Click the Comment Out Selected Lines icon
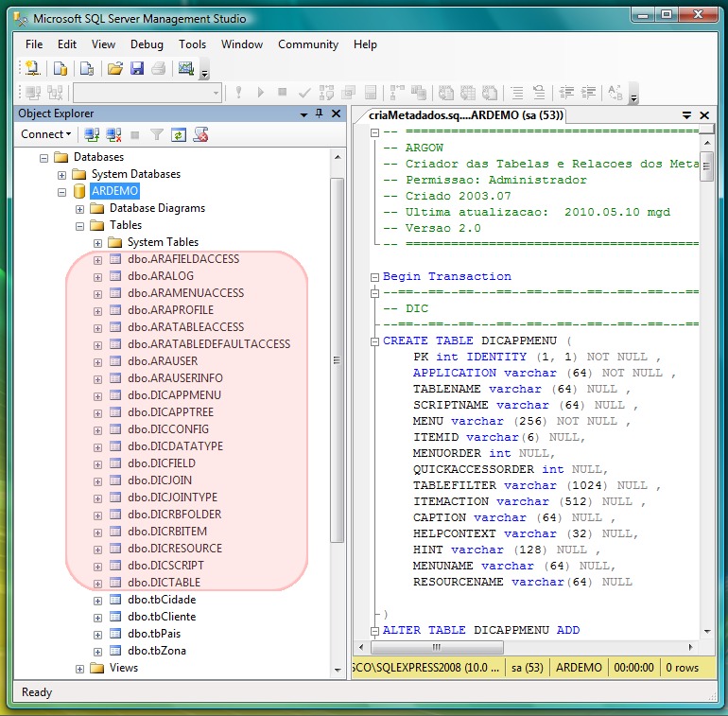728x716 pixels. coord(517,93)
